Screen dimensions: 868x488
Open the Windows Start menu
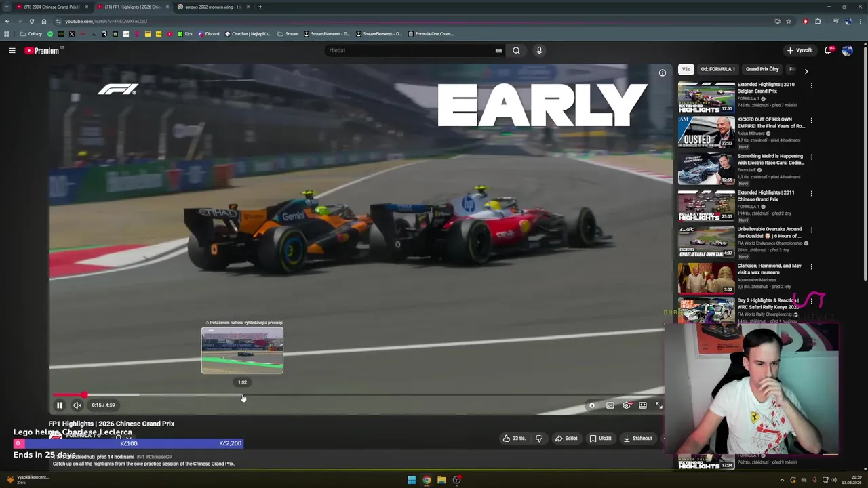pos(412,480)
